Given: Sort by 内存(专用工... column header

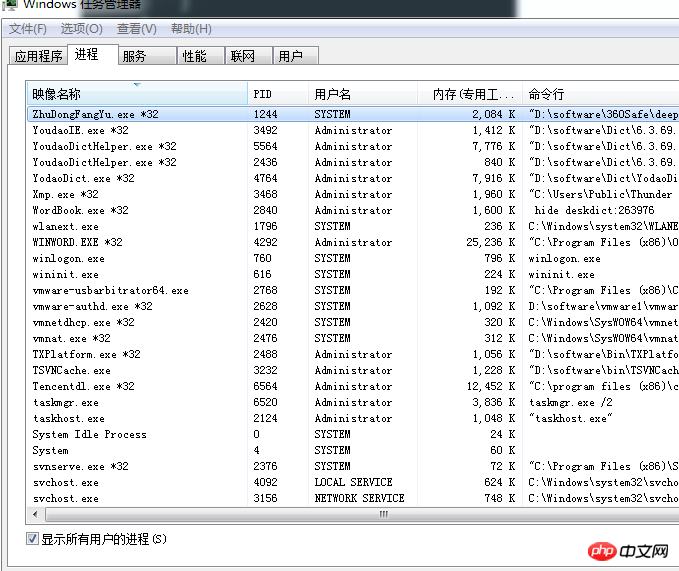Looking at the screenshot, I should 470,94.
